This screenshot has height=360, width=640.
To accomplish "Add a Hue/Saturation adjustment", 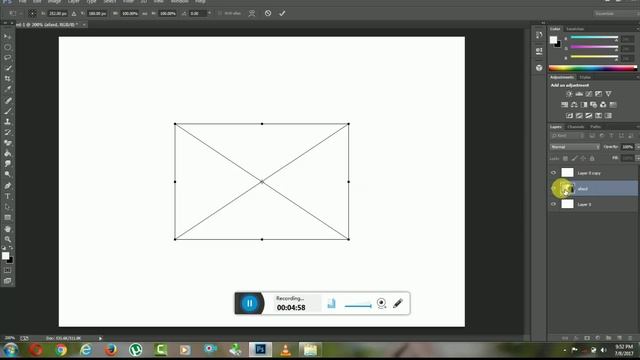I will coord(564,105).
